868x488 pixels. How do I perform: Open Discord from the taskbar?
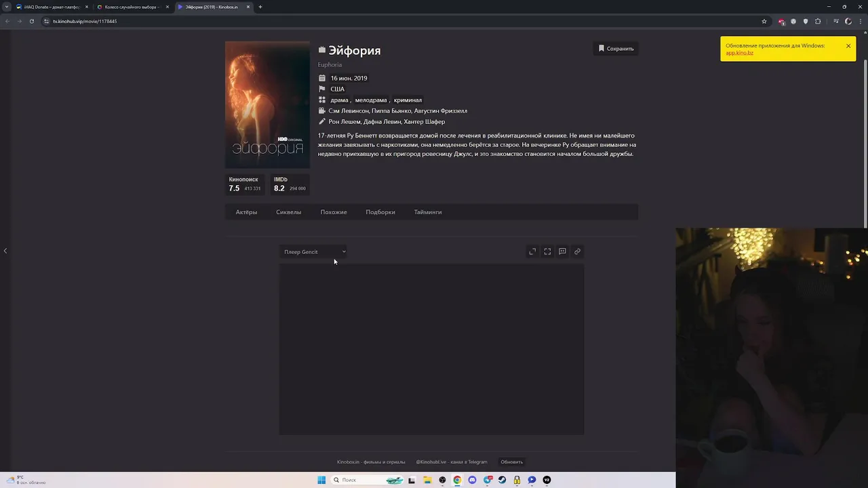[472, 480]
